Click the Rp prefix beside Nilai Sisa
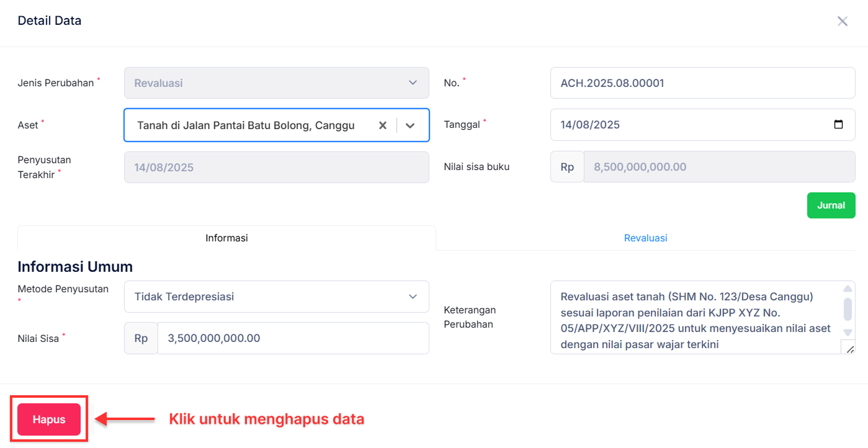 140,338
